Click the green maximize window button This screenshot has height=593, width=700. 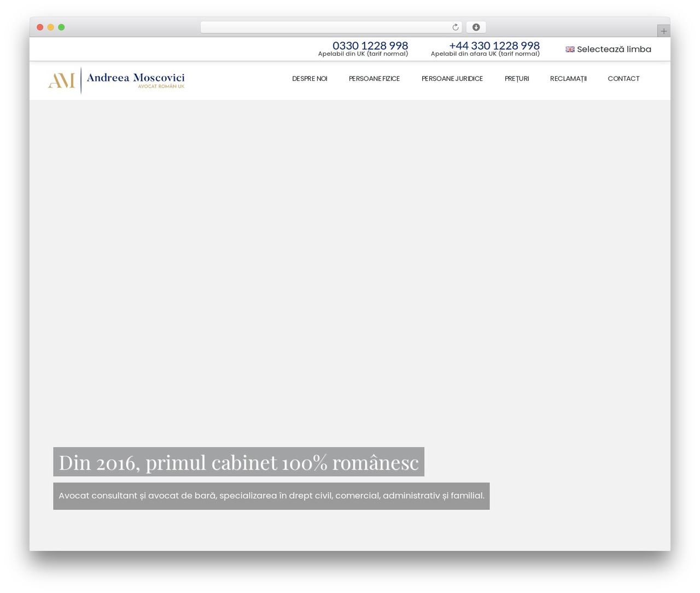pos(61,27)
